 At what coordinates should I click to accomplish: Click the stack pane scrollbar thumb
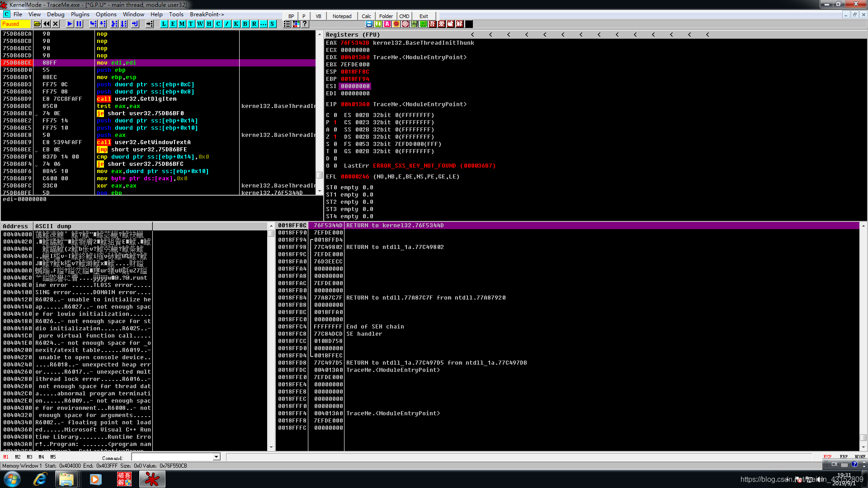tap(863, 437)
